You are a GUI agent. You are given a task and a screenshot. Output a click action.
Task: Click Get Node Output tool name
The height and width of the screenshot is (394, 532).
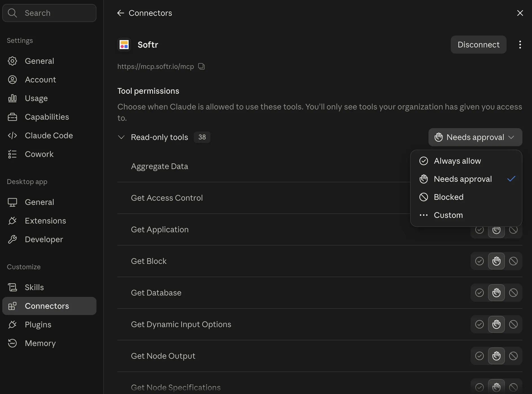click(x=163, y=356)
